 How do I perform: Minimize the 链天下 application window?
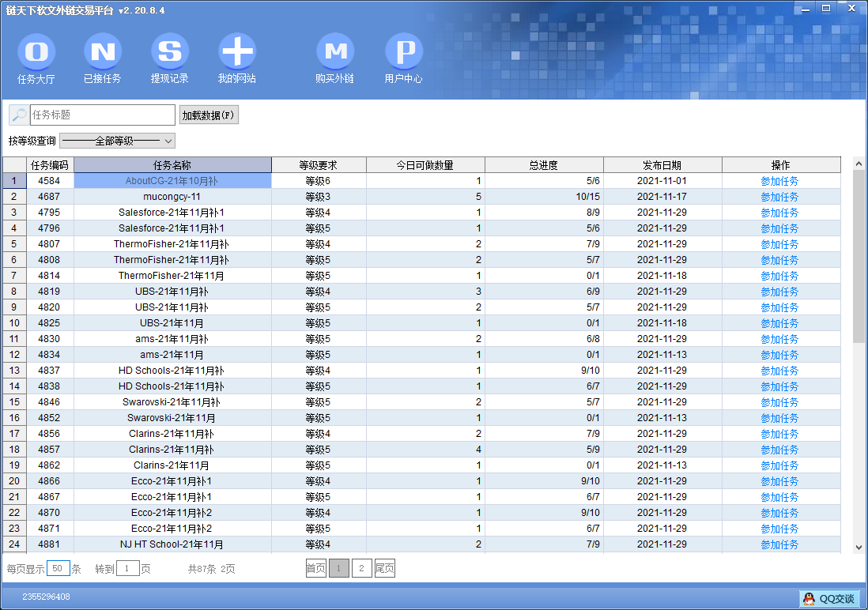click(806, 9)
